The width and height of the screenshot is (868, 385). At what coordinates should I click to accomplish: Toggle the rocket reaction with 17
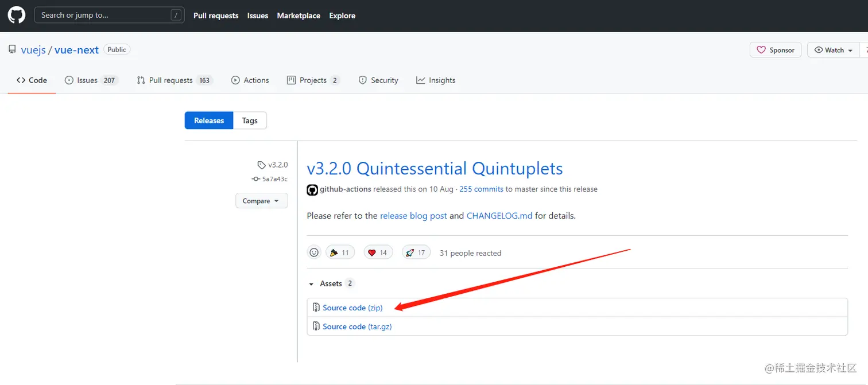[x=416, y=252]
